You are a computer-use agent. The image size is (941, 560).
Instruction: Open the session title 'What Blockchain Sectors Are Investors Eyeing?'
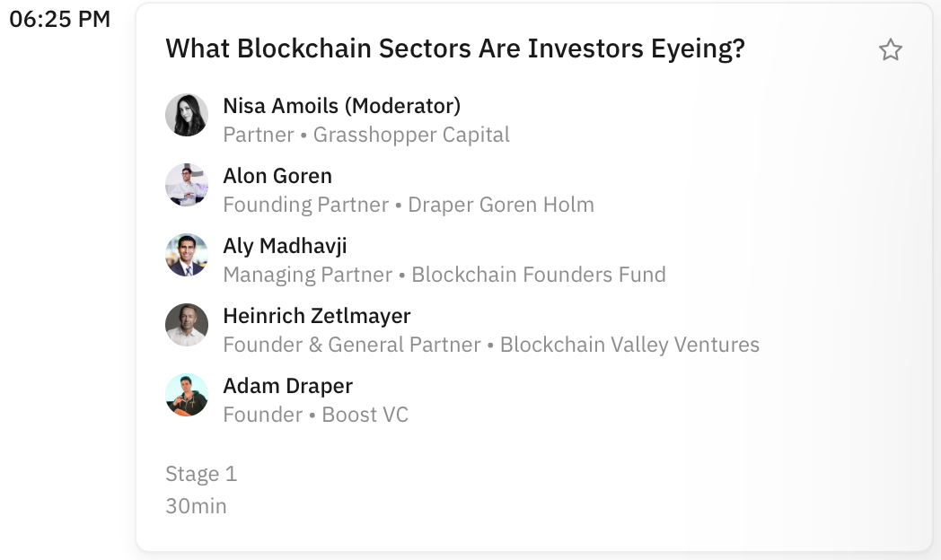(x=455, y=48)
